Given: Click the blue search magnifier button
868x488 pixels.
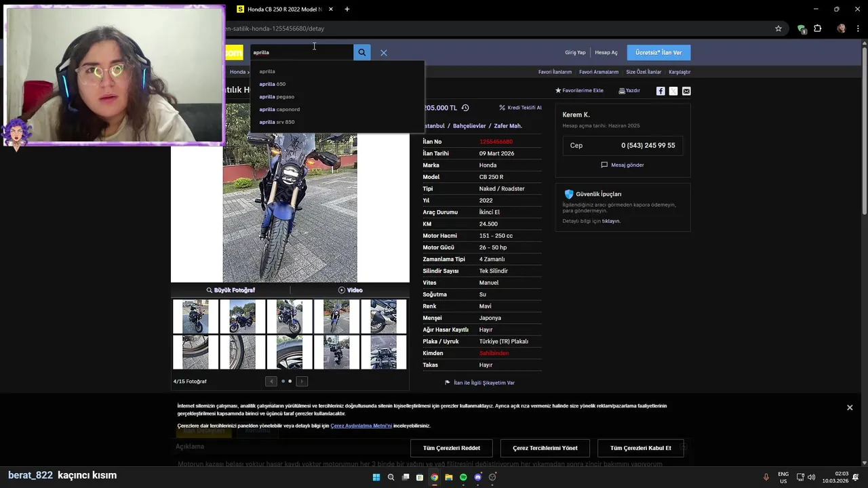Looking at the screenshot, I should 362,52.
